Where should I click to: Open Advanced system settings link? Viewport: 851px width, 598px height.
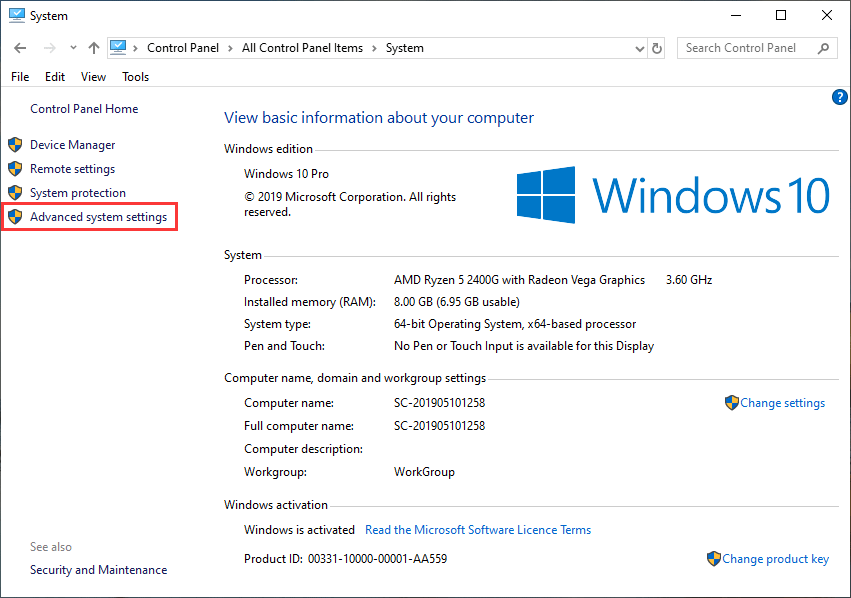click(98, 217)
